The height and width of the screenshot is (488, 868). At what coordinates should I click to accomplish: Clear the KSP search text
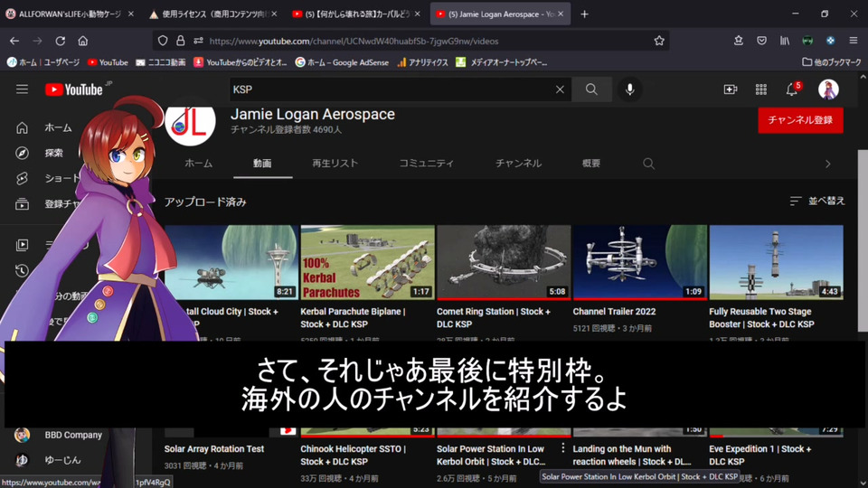tap(560, 89)
